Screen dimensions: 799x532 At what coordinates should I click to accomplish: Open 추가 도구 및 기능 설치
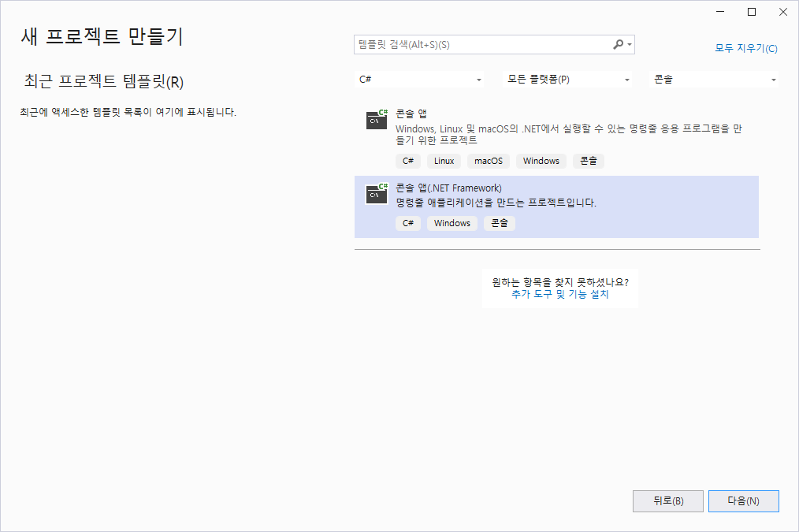pyautogui.click(x=560, y=294)
